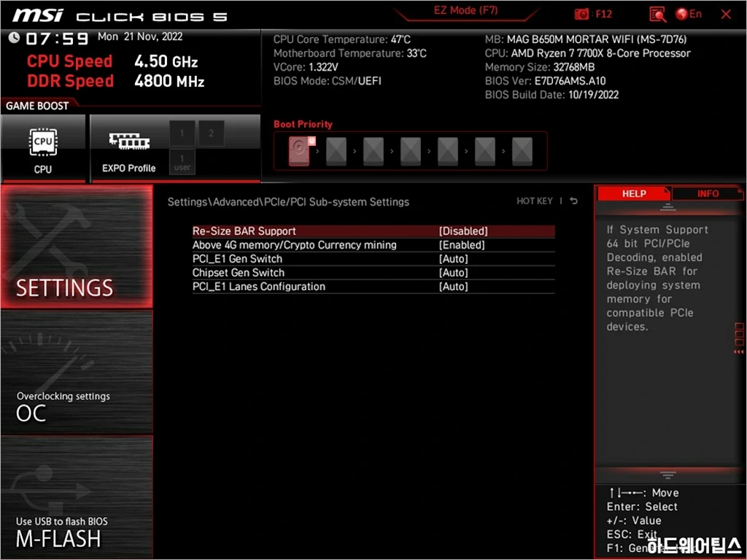The image size is (747, 560).
Task: Select the PCI_E1 Lanes Configuration label
Action: [x=259, y=286]
